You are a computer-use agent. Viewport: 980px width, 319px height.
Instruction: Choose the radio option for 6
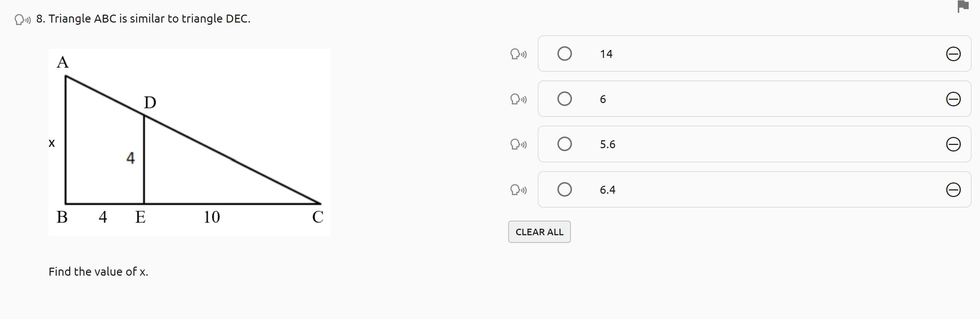(564, 99)
